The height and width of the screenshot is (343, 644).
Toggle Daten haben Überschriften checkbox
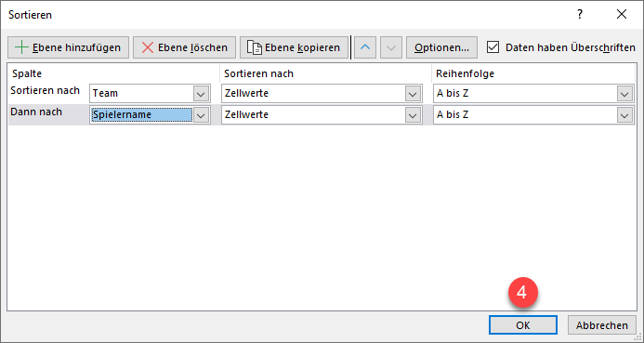[x=493, y=47]
